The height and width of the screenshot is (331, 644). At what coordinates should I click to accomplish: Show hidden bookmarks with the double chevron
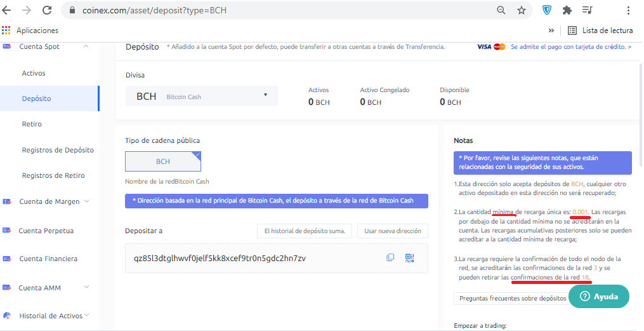coord(551,30)
